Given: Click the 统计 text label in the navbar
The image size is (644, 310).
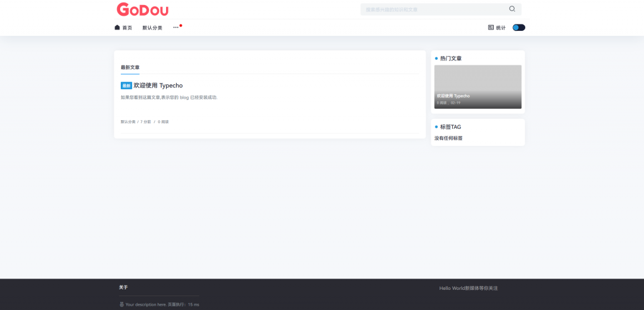Looking at the screenshot, I should click(x=501, y=28).
